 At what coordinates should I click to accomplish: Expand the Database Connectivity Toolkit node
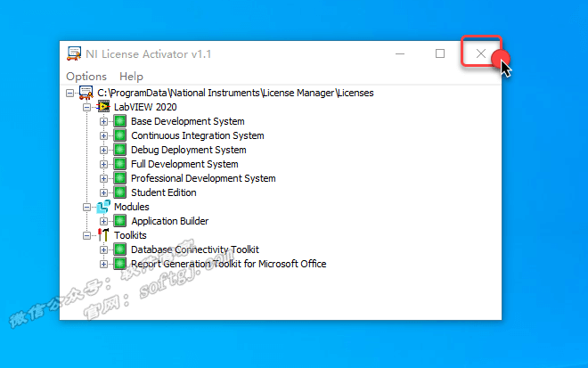click(103, 249)
